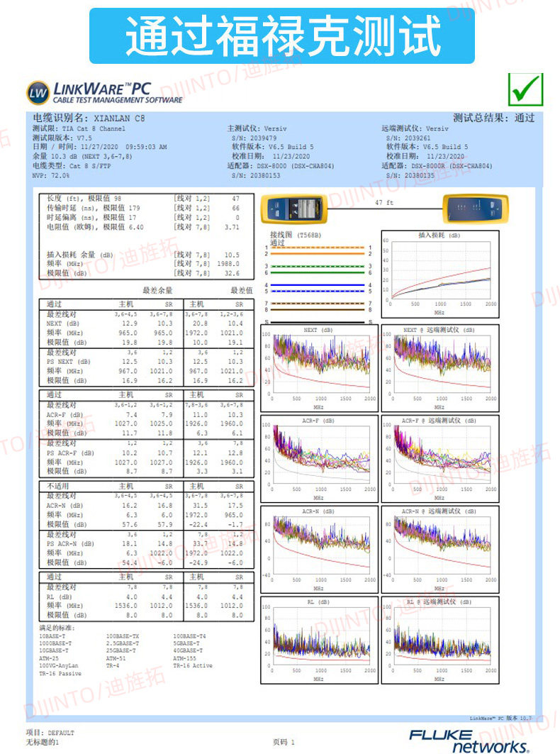This screenshot has width=560, height=754.
Task: Click the LinkWare PC LW logo icon
Action: [38, 93]
